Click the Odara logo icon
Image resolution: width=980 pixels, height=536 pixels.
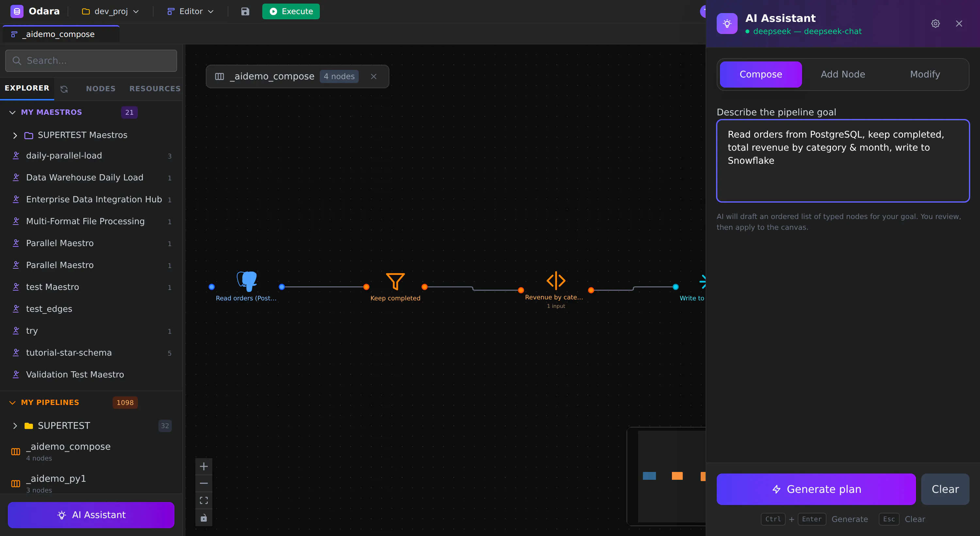pyautogui.click(x=17, y=11)
